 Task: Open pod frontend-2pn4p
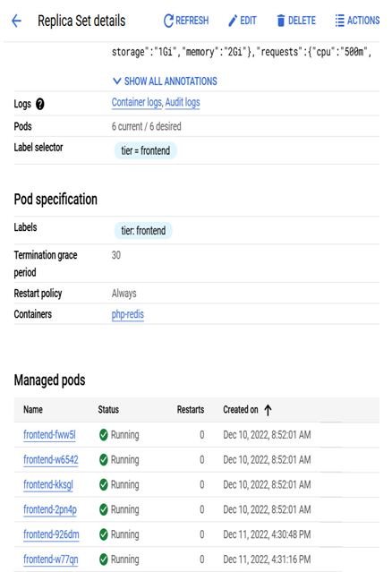50,509
